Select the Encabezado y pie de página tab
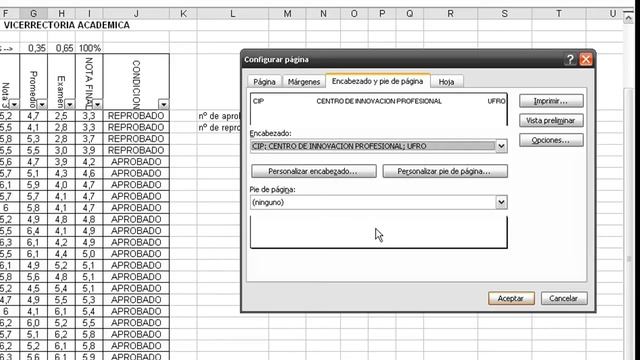This screenshot has height=360, width=640. [x=378, y=81]
